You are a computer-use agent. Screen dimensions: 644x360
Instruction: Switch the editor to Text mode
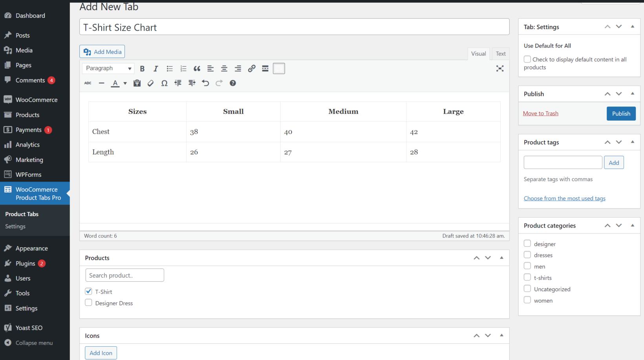tap(500, 53)
